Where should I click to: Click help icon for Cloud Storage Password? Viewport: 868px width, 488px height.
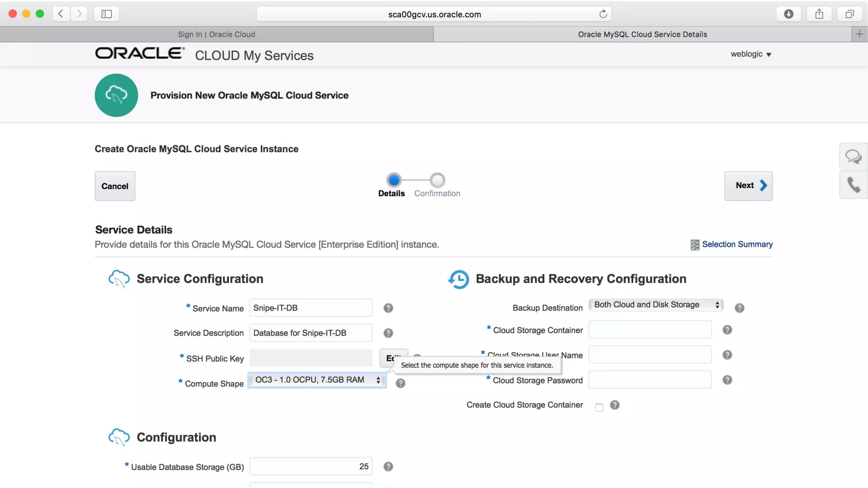[x=727, y=380]
